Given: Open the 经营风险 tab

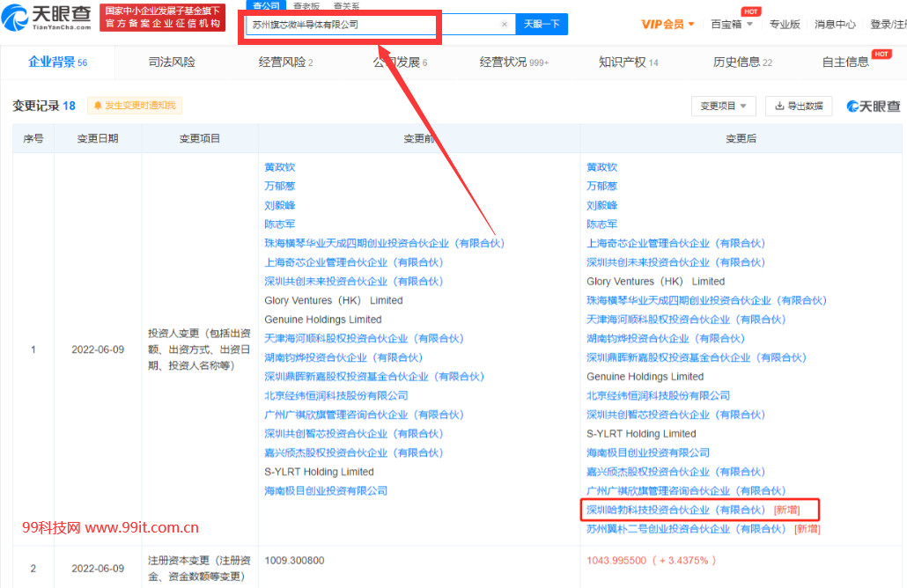Looking at the screenshot, I should tap(286, 62).
